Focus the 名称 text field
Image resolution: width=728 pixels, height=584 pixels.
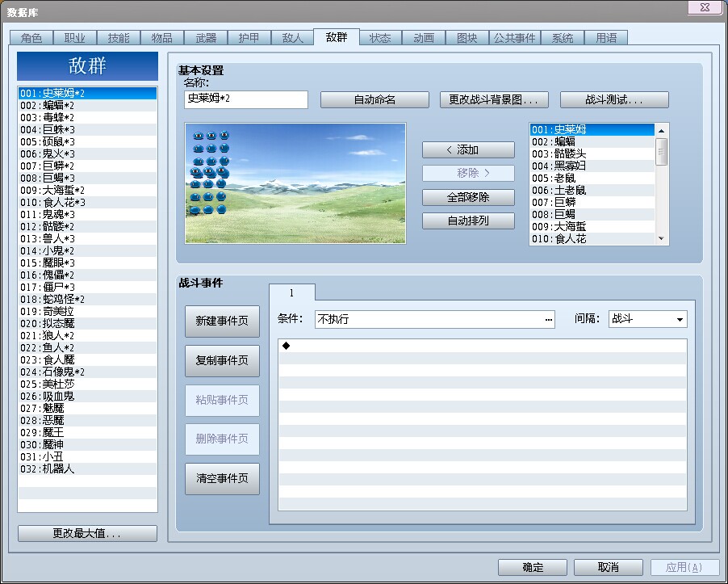coord(246,99)
